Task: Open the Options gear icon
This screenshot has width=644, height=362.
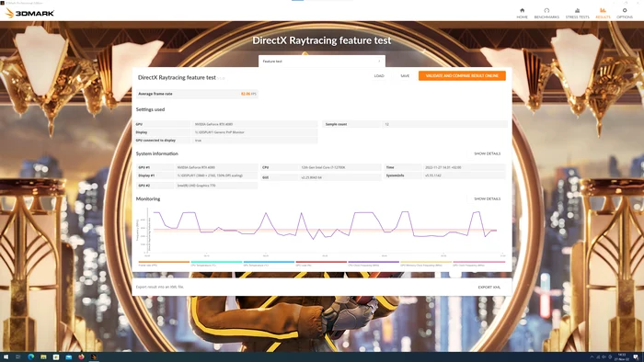Action: pyautogui.click(x=625, y=13)
